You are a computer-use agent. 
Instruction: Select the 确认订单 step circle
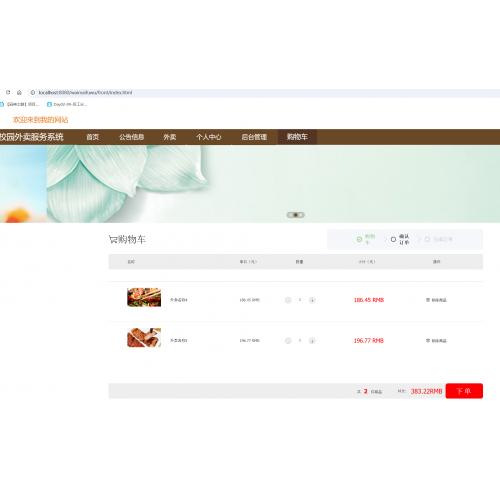point(393,239)
